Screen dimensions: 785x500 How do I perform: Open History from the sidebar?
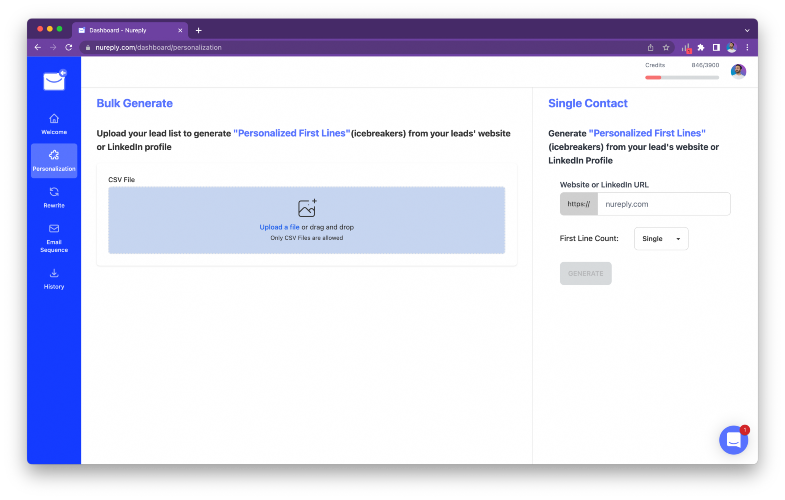[54, 279]
